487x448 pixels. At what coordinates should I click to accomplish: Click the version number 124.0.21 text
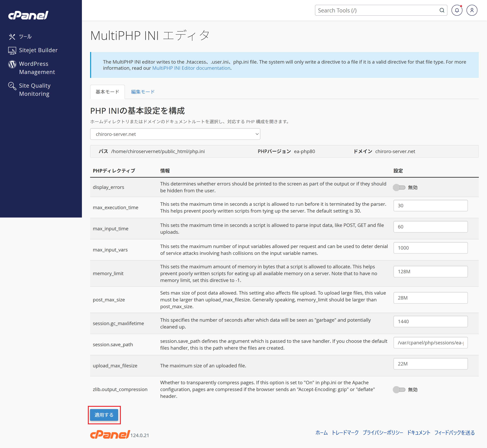[140, 435]
